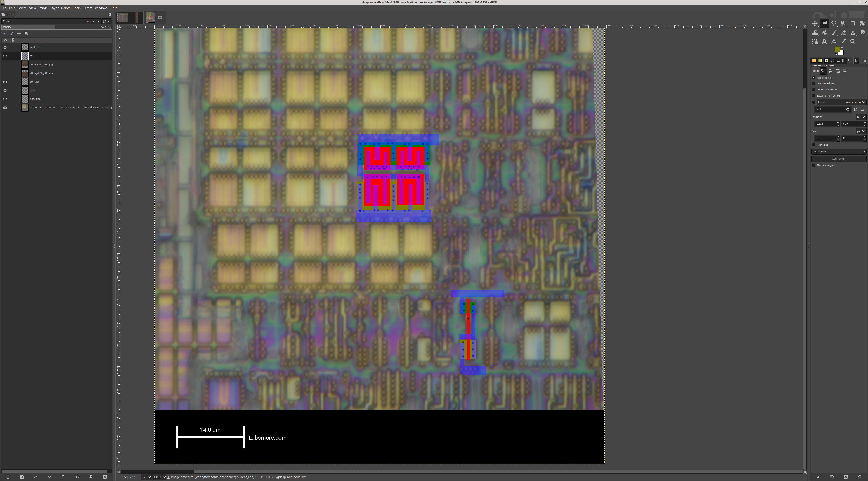Viewport: 868px width, 481px height.
Task: Open the layer Mode dropdown
Action: 93,21
